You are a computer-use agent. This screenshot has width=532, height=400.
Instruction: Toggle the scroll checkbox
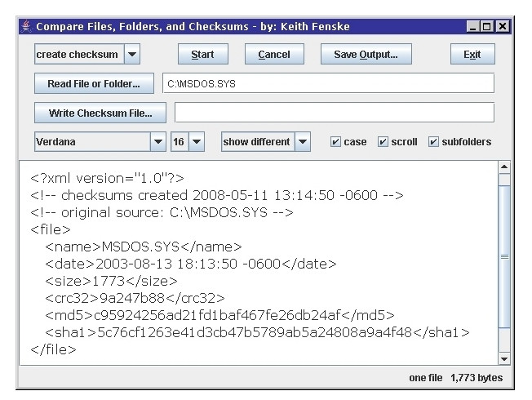pos(383,141)
